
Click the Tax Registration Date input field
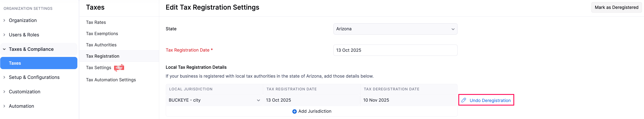[x=395, y=50]
